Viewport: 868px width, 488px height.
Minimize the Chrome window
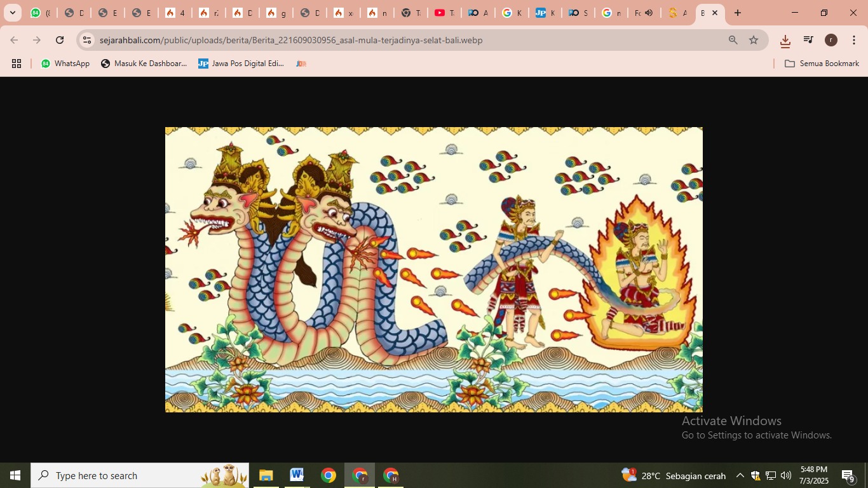click(x=794, y=13)
